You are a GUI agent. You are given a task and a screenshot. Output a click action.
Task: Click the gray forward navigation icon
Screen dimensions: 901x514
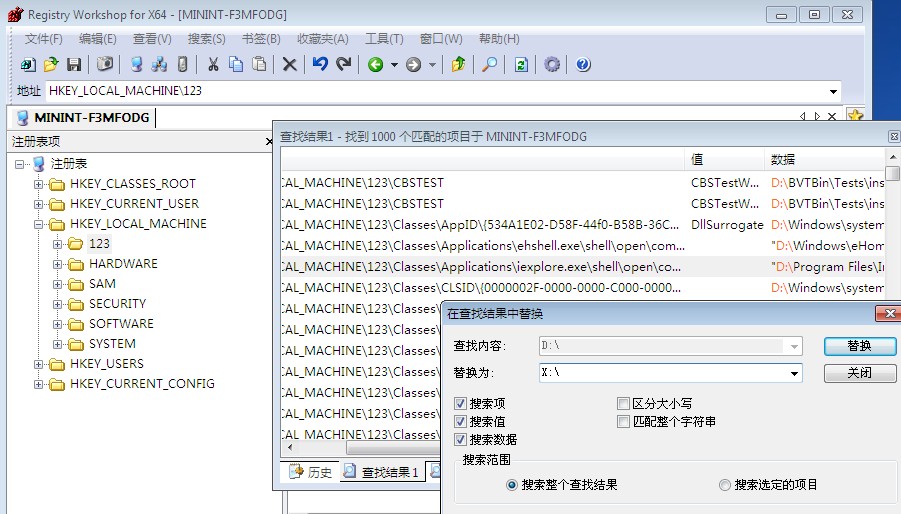413,65
